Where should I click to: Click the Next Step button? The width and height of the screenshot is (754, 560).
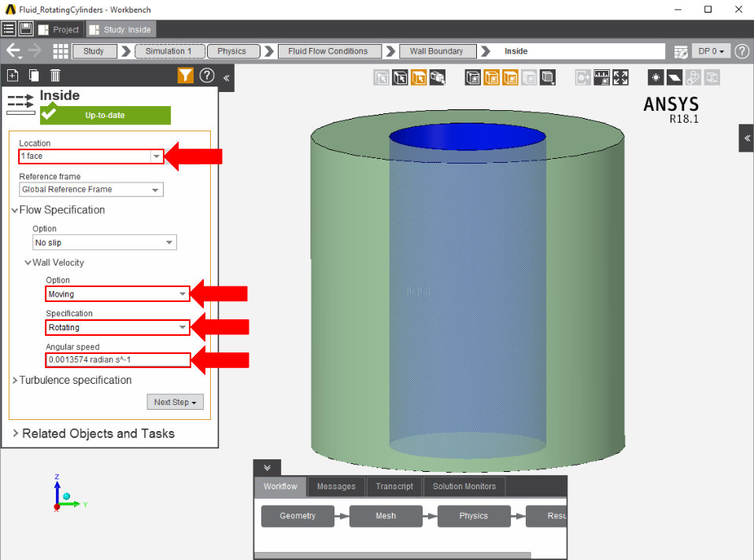pos(175,402)
